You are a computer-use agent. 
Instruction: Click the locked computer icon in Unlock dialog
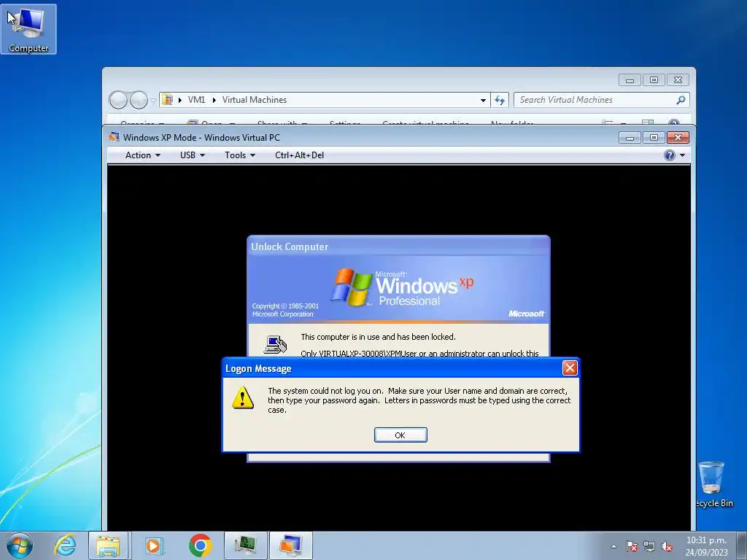click(x=275, y=344)
